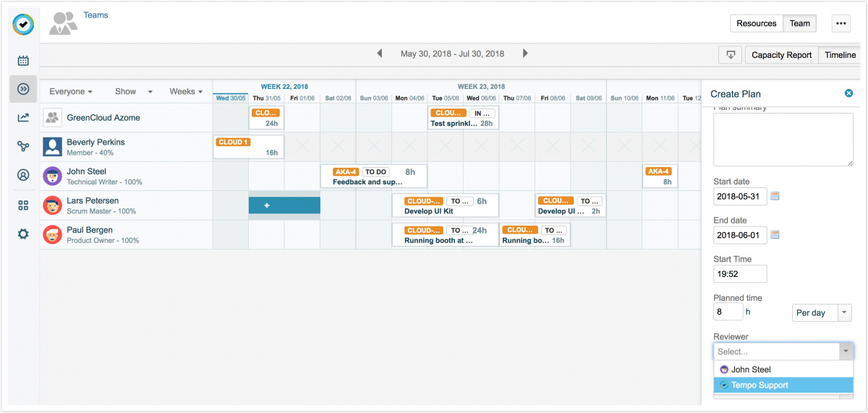Image resolution: width=868 pixels, height=413 pixels.
Task: Select the Timeline view
Action: pyautogui.click(x=840, y=55)
